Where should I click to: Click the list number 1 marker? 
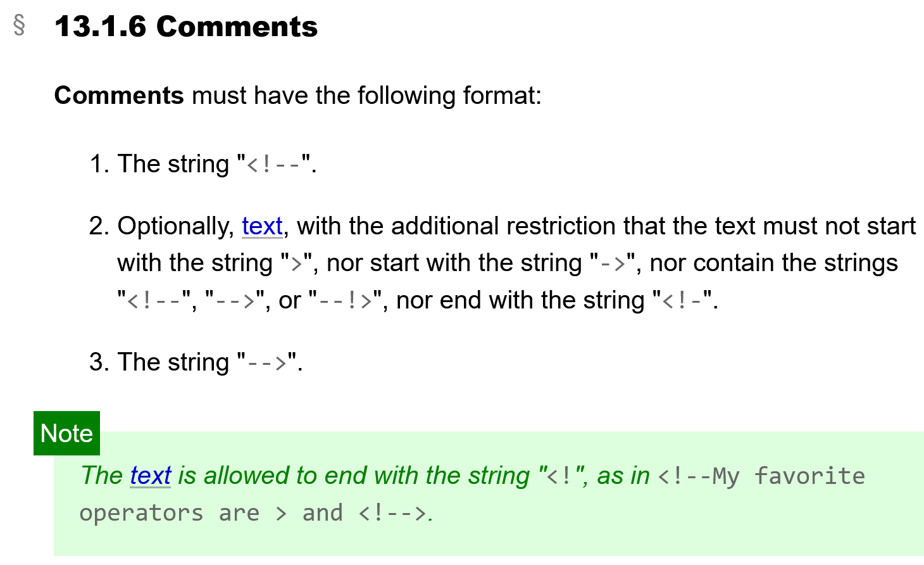click(x=99, y=164)
